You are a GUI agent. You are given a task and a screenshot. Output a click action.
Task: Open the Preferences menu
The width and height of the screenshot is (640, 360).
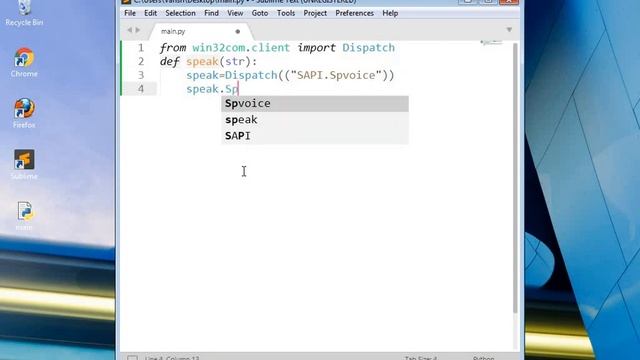tap(354, 13)
